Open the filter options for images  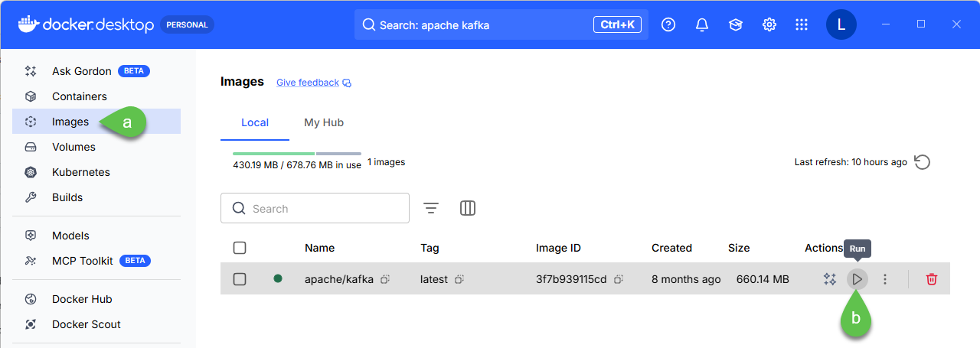[x=431, y=208]
